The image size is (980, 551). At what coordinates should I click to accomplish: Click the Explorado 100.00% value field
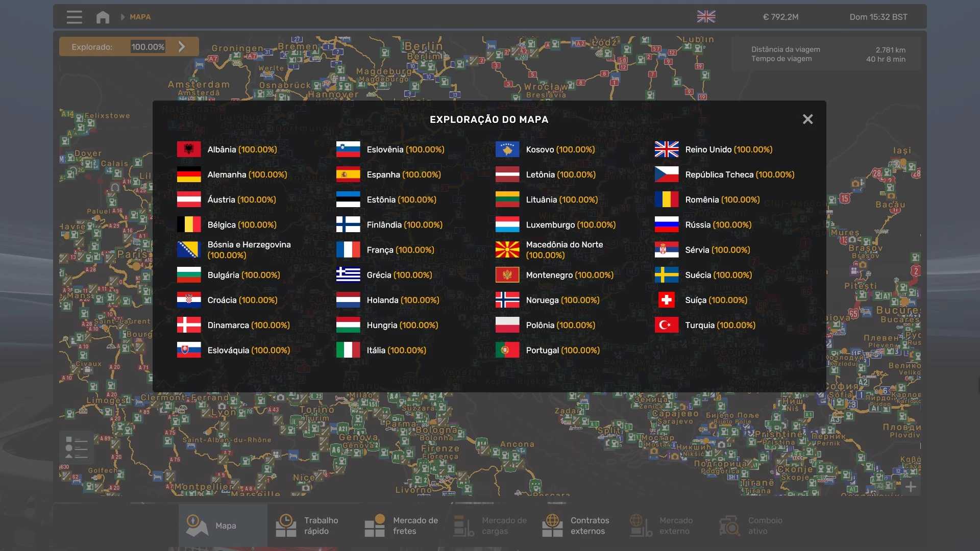point(148,47)
